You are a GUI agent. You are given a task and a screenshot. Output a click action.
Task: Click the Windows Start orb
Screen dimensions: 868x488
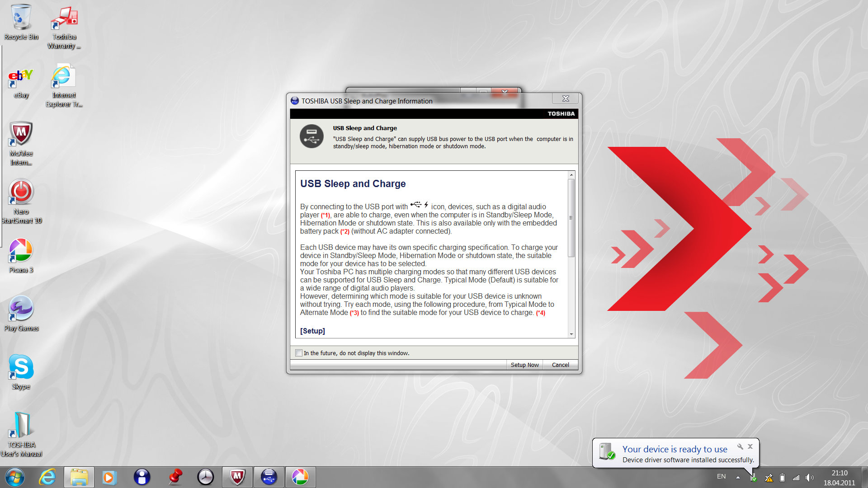[x=14, y=477]
